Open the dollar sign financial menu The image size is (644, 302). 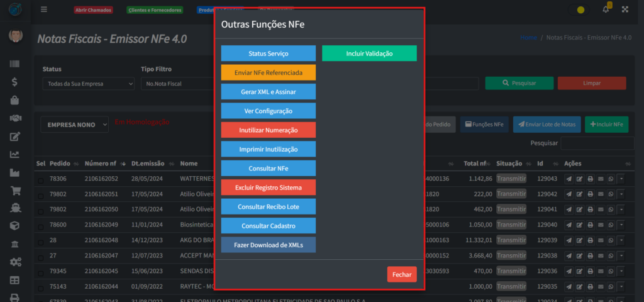click(x=14, y=82)
